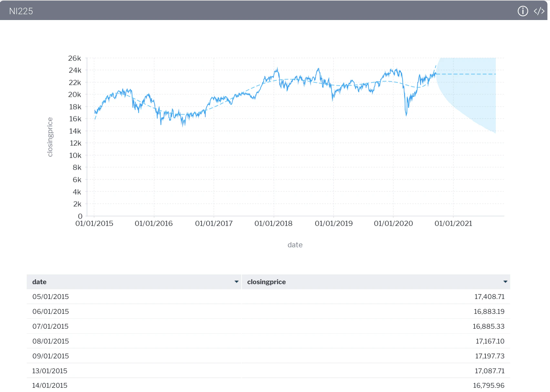The height and width of the screenshot is (392, 550).
Task: Select the 14/01/2015 date cell
Action: click(x=50, y=386)
